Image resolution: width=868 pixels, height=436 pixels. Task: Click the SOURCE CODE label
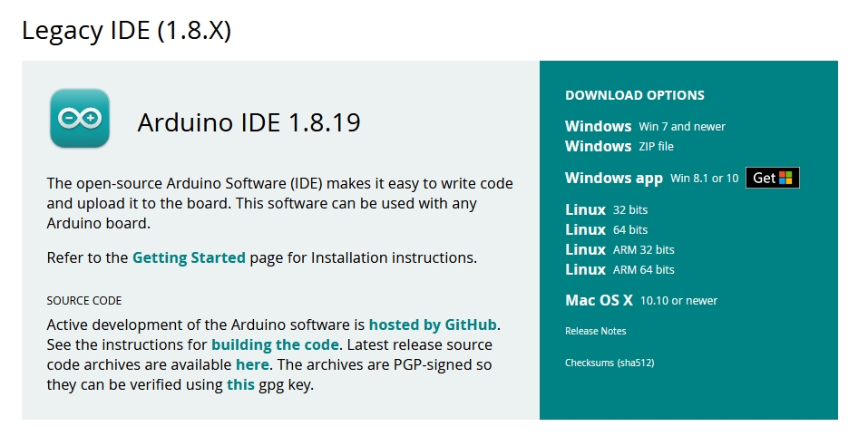pos(84,300)
